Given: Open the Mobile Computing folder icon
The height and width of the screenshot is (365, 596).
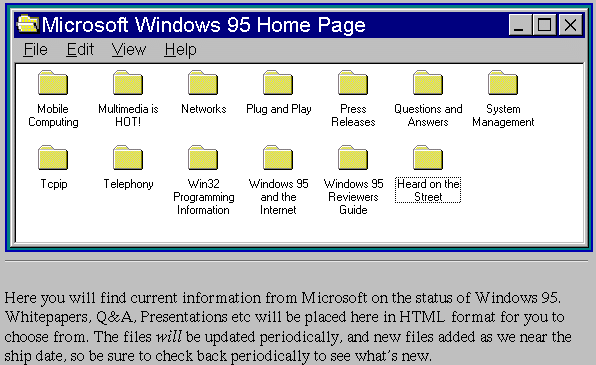Looking at the screenshot, I should pos(53,83).
